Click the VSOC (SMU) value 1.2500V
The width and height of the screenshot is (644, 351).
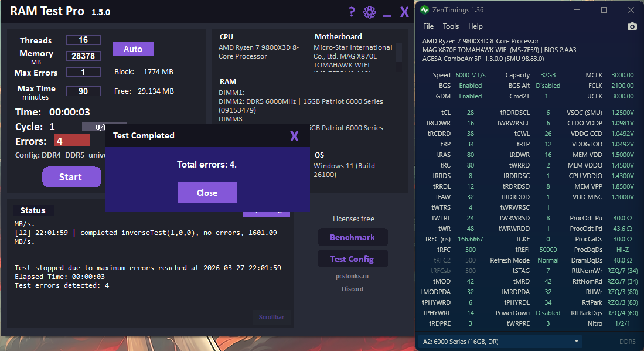622,113
